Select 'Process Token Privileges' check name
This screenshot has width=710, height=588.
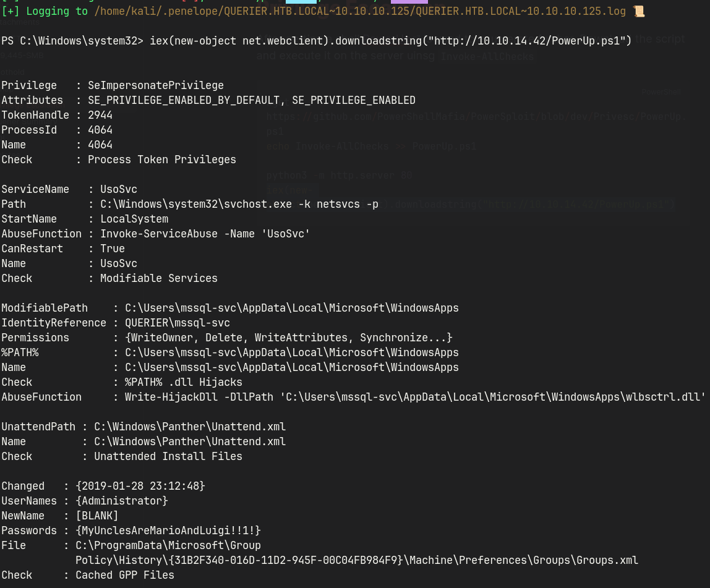162,160
